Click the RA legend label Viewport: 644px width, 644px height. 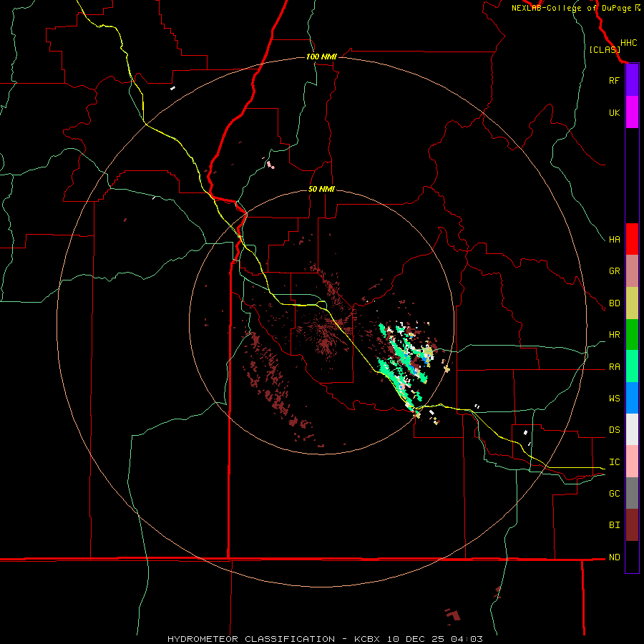coord(614,367)
